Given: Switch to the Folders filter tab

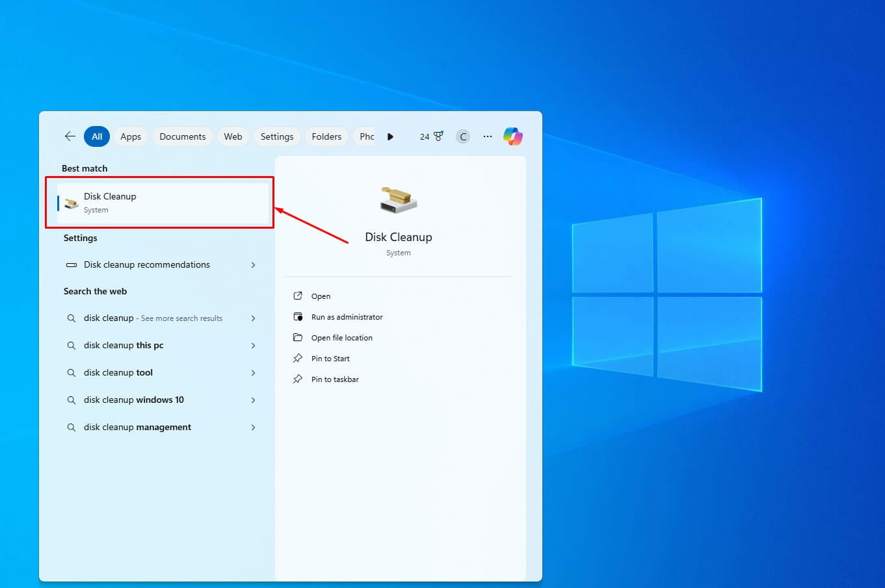Looking at the screenshot, I should click(326, 136).
